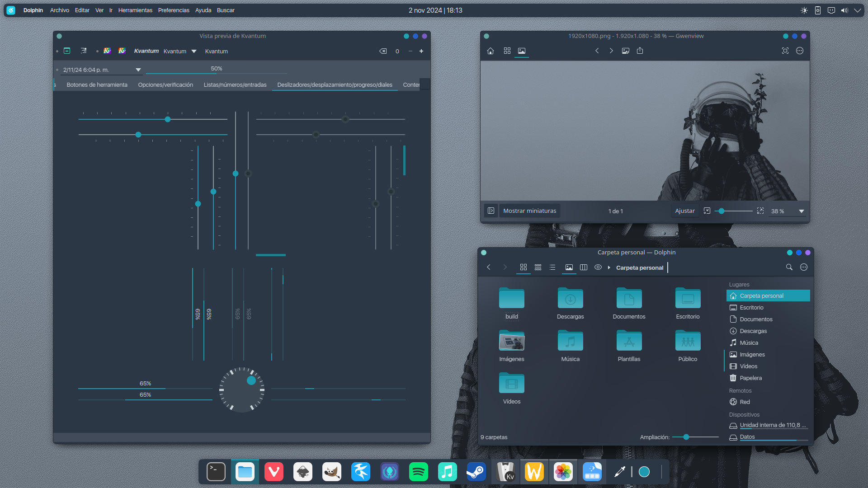Go back in Dolphin navigation
Image resolution: width=868 pixels, height=488 pixels.
pos(489,267)
